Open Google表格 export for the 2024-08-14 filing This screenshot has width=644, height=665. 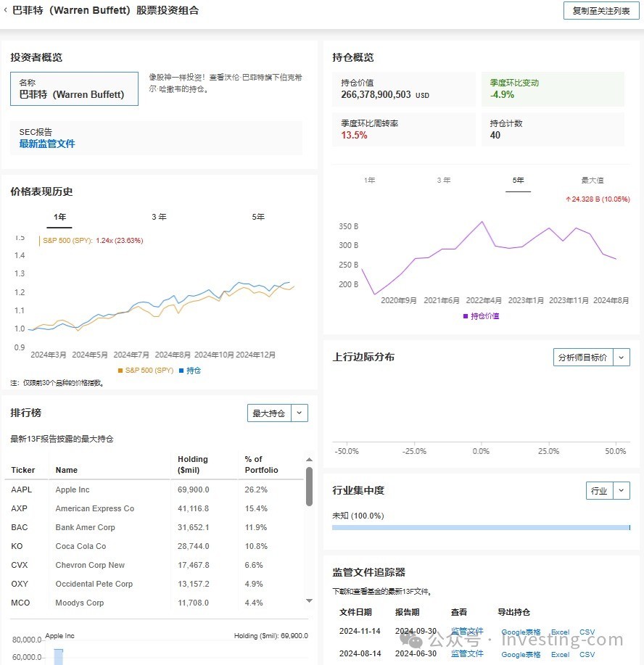pos(521,654)
